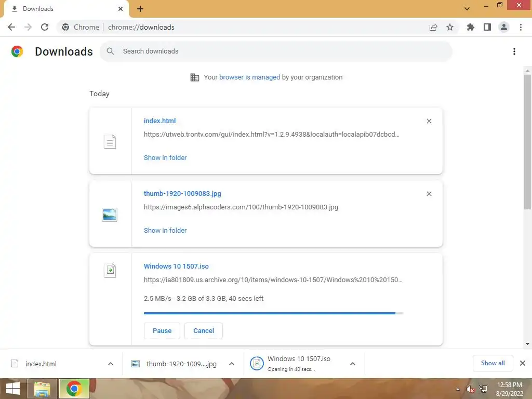Click the thumb-1920-1009083.jpg image thumbnail icon

(x=110, y=215)
